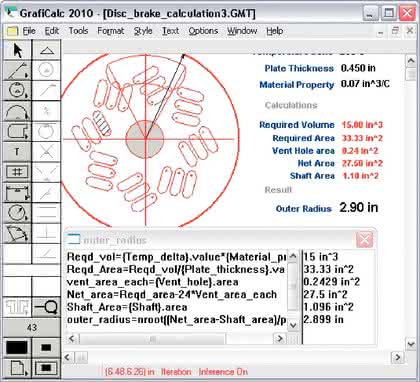Restore the document child window
This screenshot has height=382, width=420.
pos(396,31)
